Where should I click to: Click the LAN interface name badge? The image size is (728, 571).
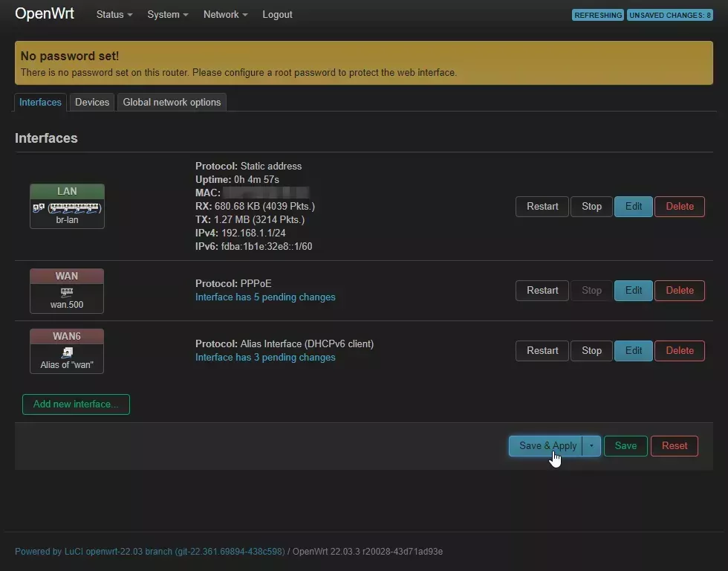pos(68,191)
